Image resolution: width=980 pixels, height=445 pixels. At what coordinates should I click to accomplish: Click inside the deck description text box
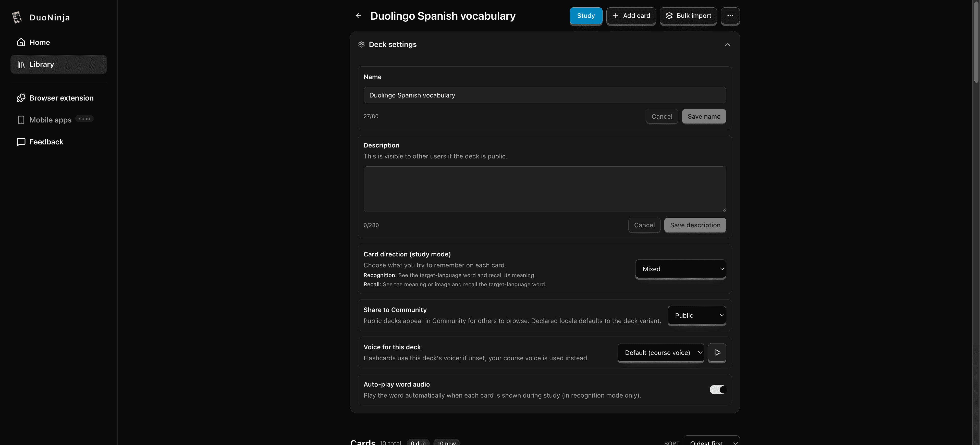(x=544, y=189)
